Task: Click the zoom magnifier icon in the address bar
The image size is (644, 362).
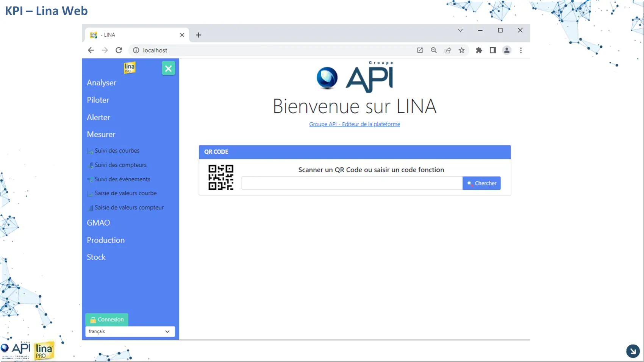Action: click(x=434, y=50)
